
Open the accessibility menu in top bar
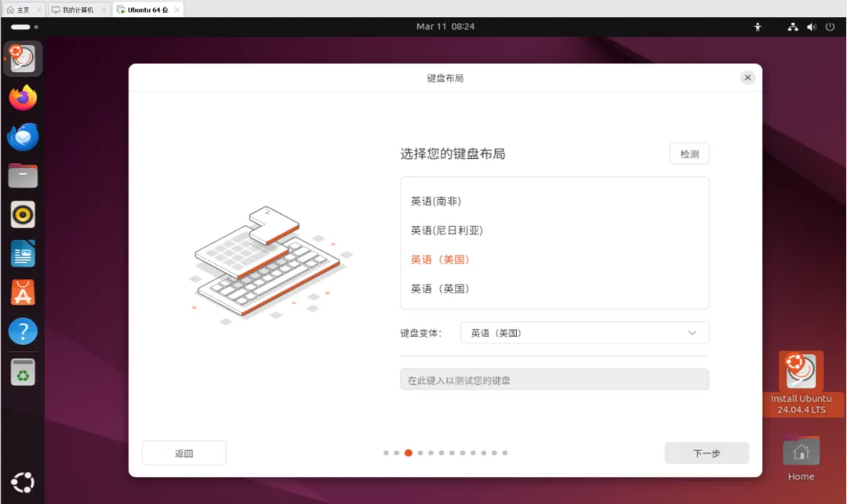758,27
